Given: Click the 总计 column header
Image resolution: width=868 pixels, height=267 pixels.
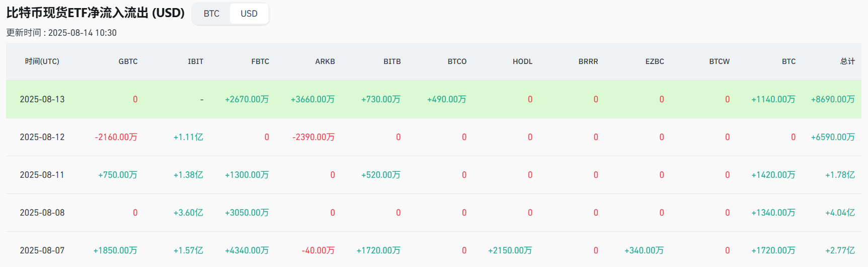Looking at the screenshot, I should coord(847,61).
